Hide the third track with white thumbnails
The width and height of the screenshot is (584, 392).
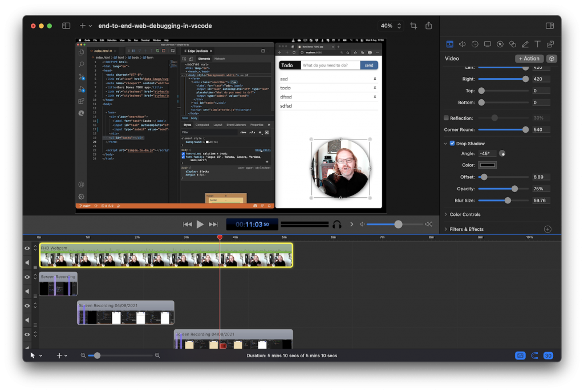(27, 306)
